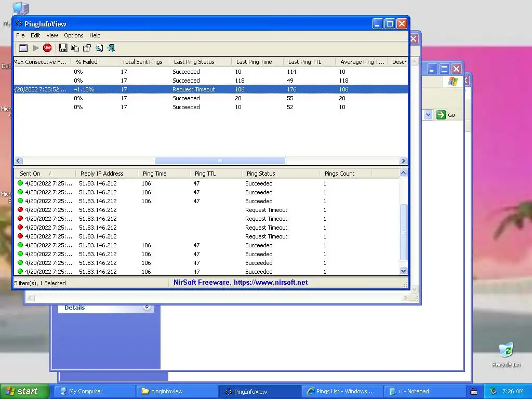Sort by the Last Ping Status column header

coord(200,62)
